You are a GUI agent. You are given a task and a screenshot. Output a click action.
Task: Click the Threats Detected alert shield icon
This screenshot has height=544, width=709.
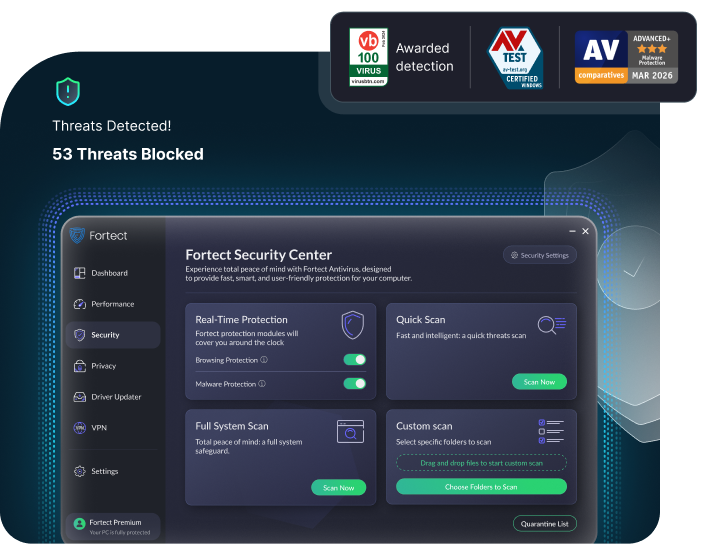coord(68,91)
